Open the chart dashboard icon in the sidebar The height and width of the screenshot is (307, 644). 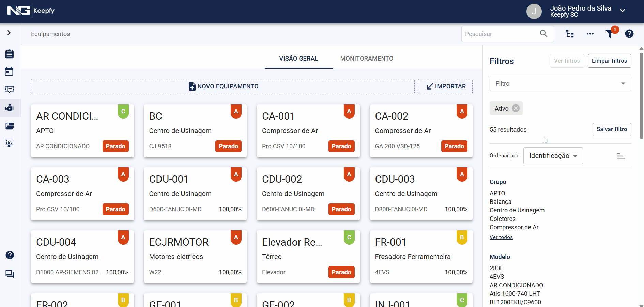point(9,143)
